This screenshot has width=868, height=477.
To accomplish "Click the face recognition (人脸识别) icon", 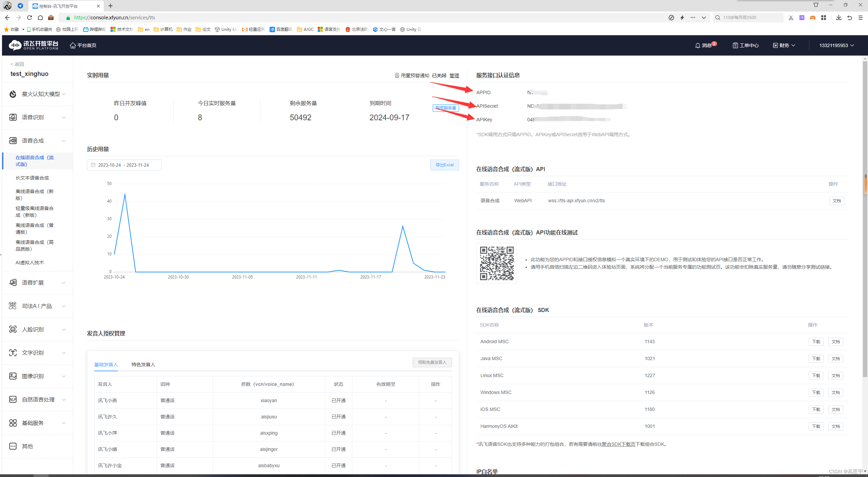I will click(x=13, y=329).
